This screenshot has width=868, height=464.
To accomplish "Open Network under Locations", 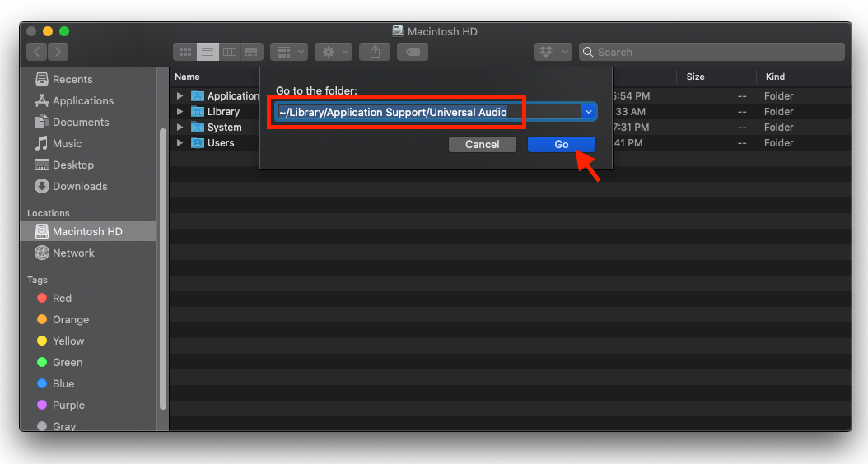I will click(x=73, y=253).
